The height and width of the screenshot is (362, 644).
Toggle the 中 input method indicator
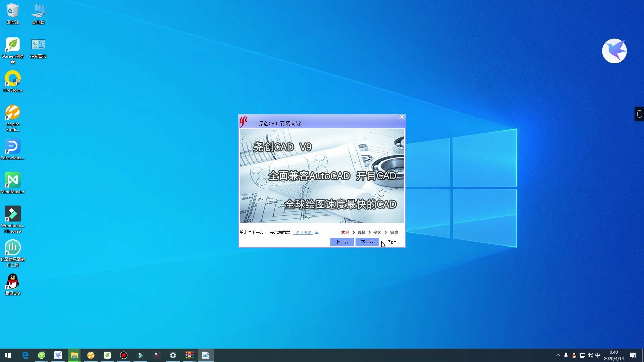coord(598,355)
